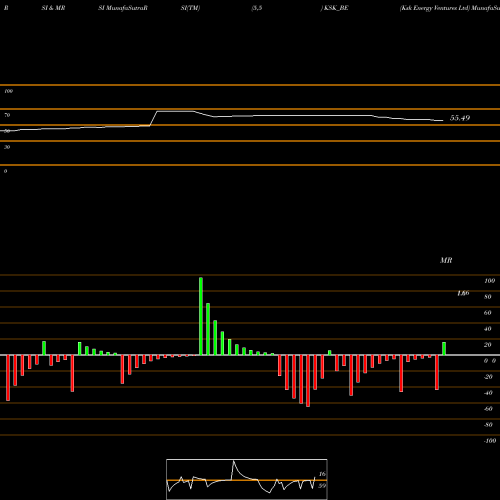
Task: Click the 'KSK_BE' symbol label
Action: (336, 8)
